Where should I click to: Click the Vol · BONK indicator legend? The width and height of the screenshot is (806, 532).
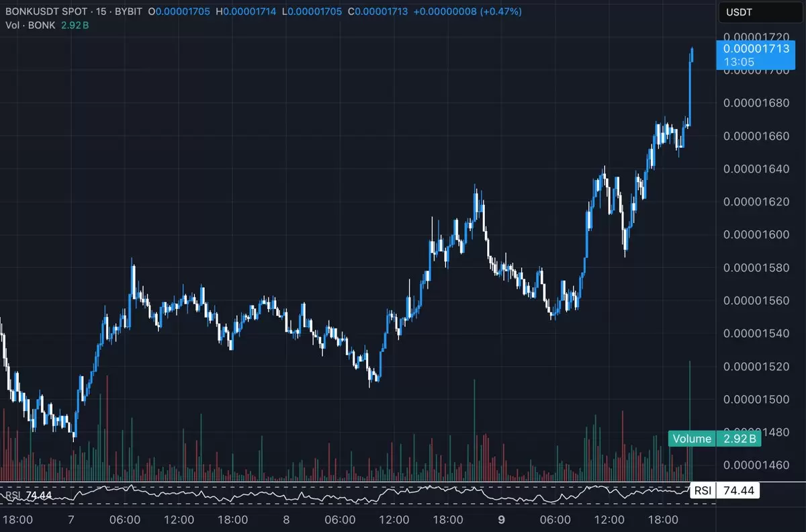click(x=46, y=26)
